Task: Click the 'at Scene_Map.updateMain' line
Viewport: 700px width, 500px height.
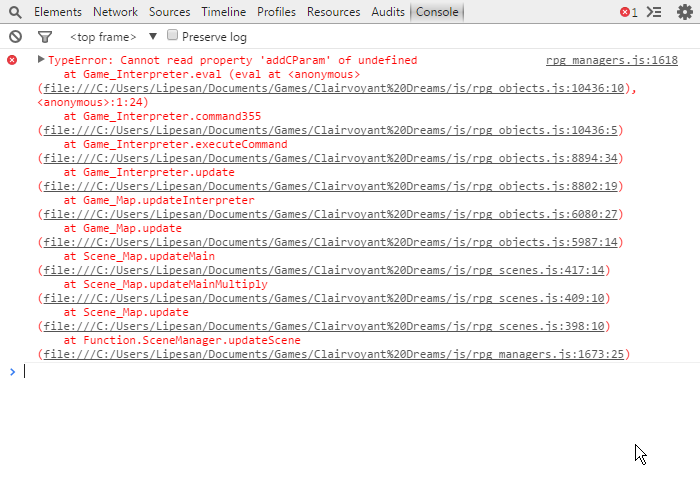Action: pos(139,256)
